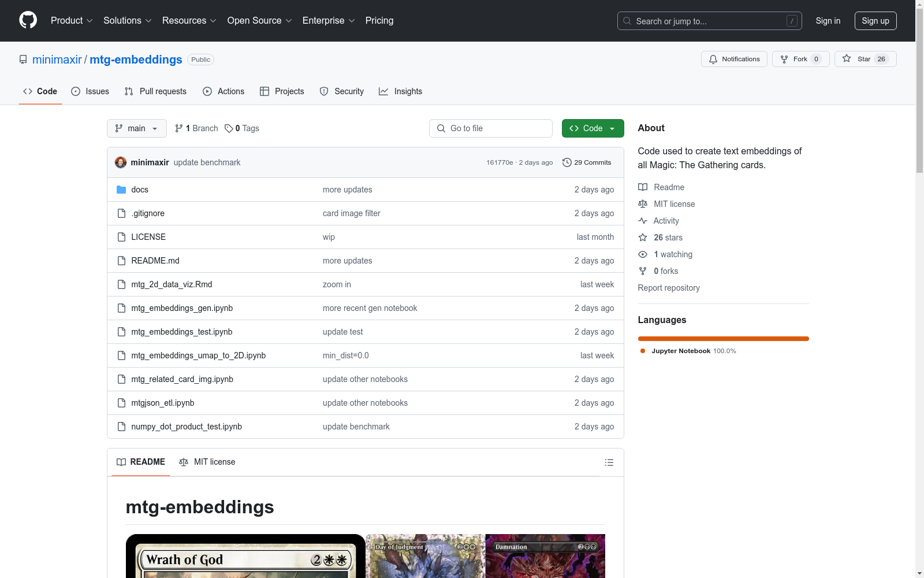This screenshot has height=578, width=924.
Task: Click the Damnation card image
Action: click(x=545, y=556)
